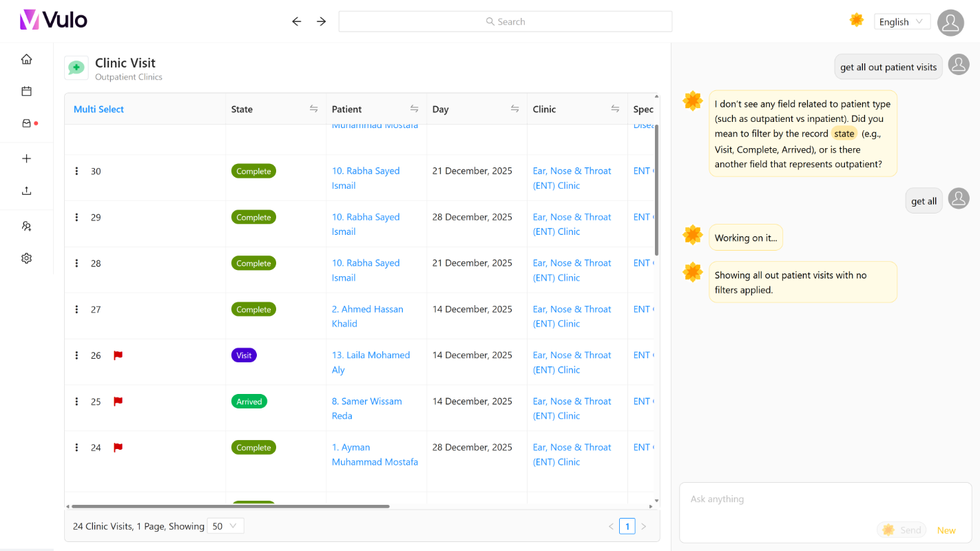Toggle the red flag on visit 25
This screenshot has width=980, height=551.
[118, 402]
